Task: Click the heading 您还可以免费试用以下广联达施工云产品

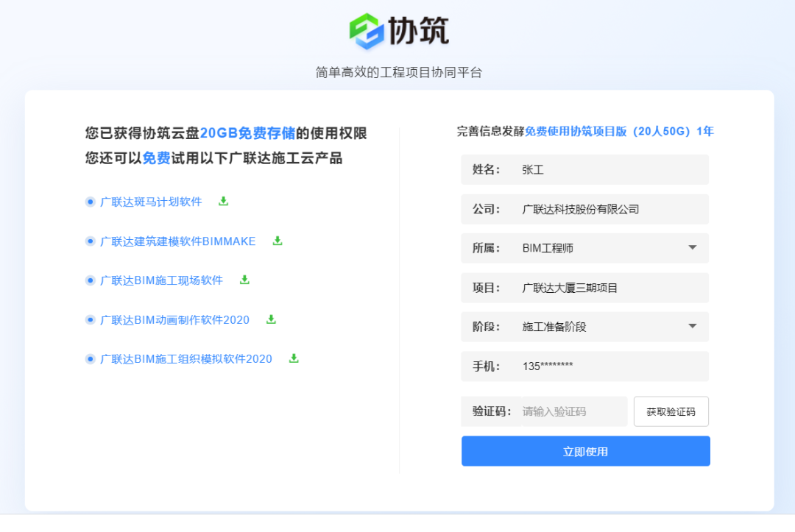Action: pos(214,158)
